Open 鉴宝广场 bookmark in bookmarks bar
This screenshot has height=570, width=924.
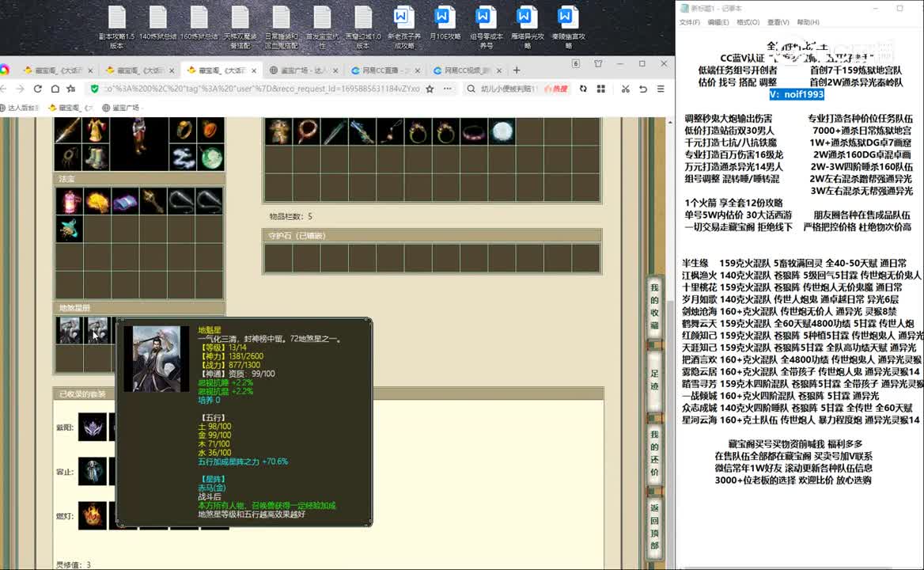[121, 108]
